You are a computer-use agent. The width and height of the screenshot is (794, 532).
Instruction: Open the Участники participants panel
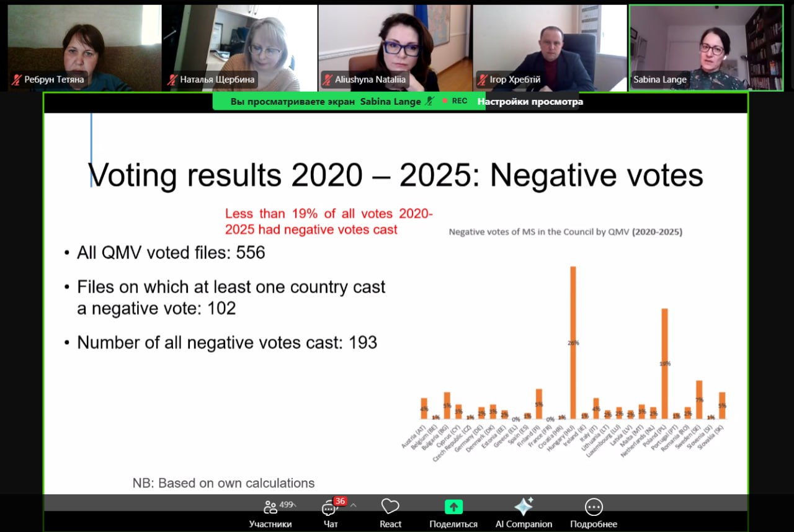point(270,513)
